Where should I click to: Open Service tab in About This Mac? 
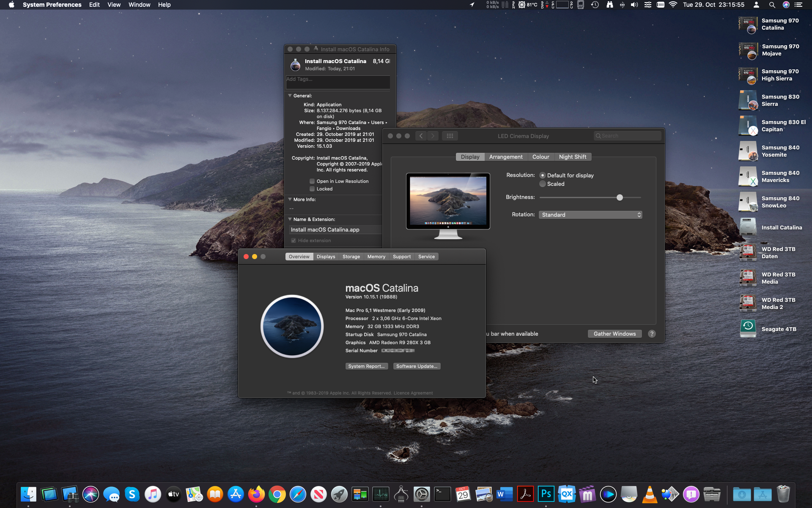tap(426, 257)
